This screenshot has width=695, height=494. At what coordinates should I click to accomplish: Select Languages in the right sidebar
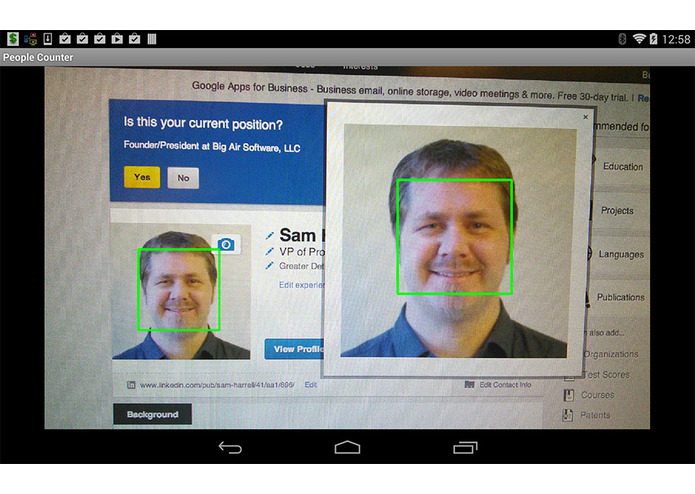pos(621,254)
